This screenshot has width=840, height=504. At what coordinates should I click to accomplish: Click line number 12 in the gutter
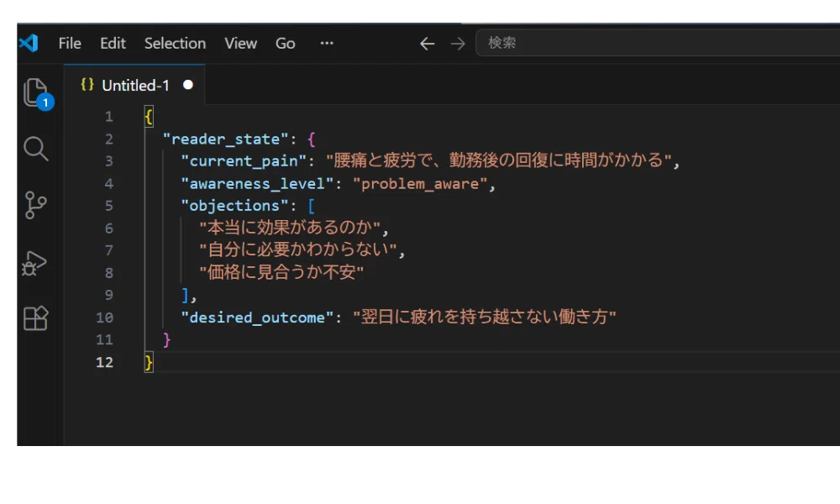point(104,362)
